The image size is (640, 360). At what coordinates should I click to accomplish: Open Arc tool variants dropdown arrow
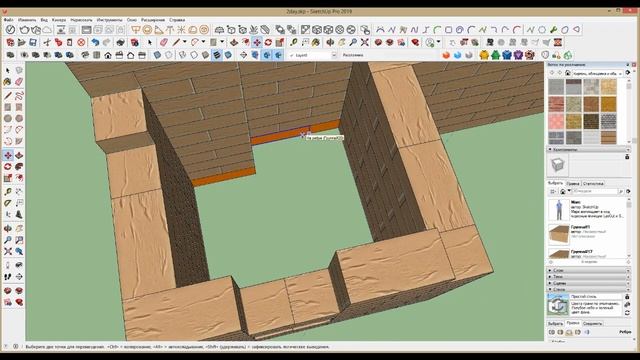click(x=203, y=42)
